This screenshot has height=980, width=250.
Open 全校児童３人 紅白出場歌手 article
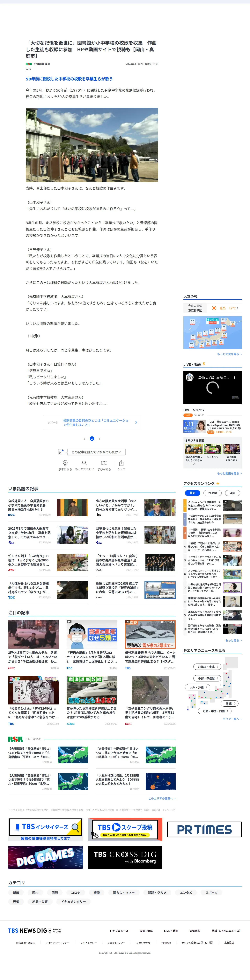point(48,507)
